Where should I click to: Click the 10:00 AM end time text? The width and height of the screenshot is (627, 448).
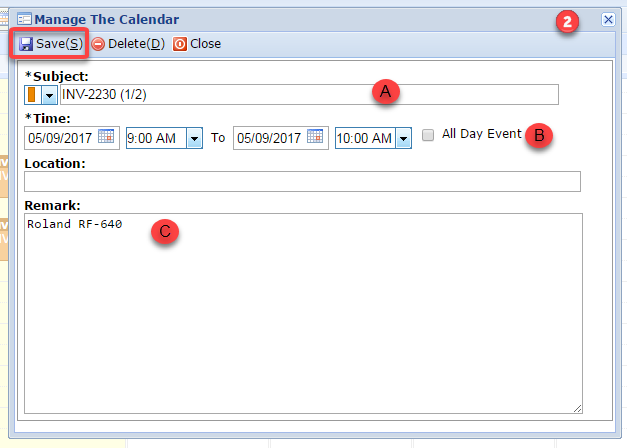[x=364, y=138]
